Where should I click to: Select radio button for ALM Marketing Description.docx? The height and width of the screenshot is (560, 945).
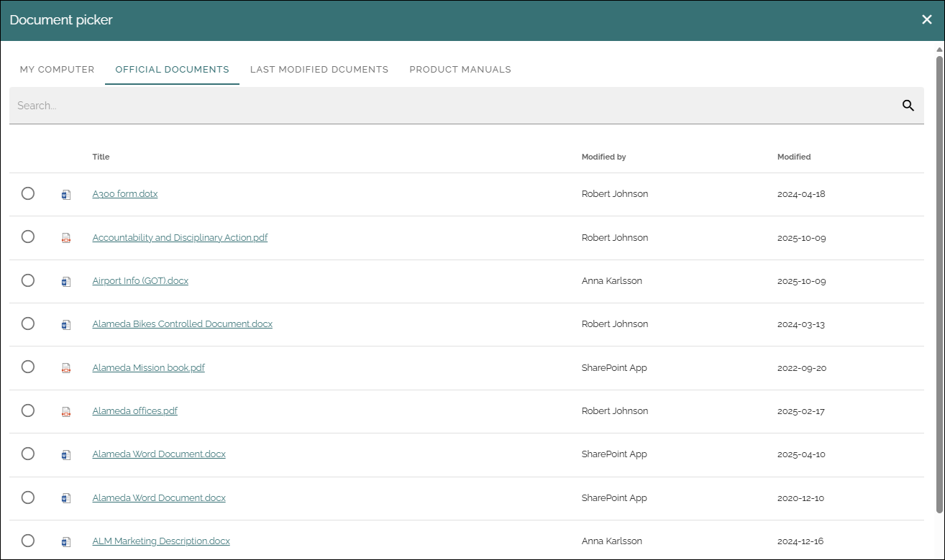pos(28,541)
